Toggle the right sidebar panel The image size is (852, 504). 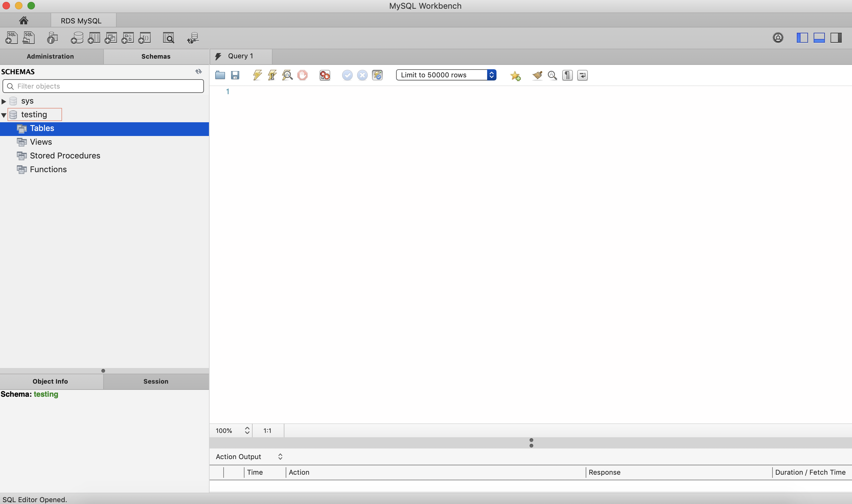[x=836, y=38]
